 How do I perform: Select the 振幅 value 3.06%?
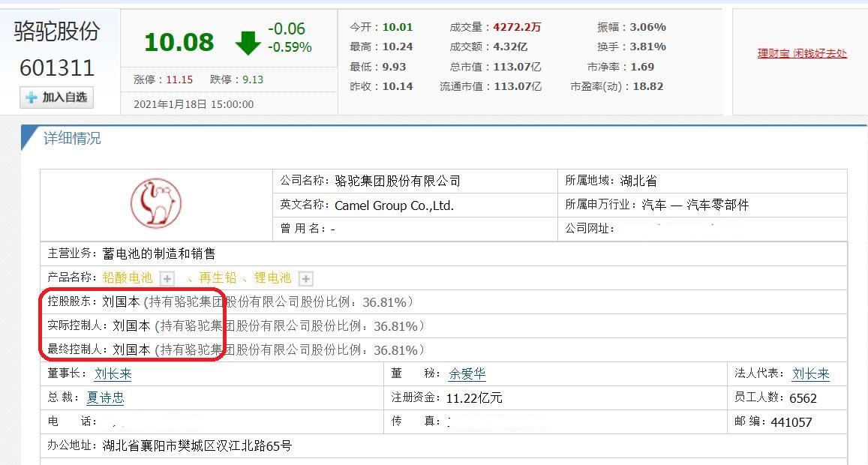click(x=647, y=27)
